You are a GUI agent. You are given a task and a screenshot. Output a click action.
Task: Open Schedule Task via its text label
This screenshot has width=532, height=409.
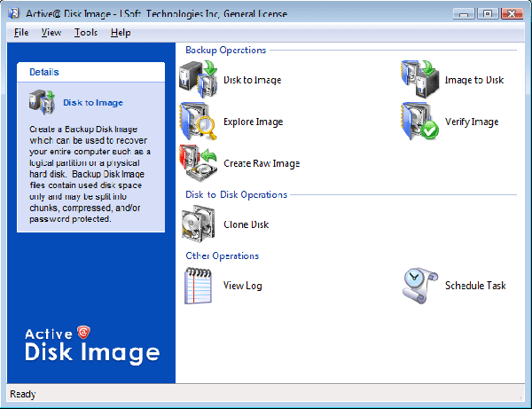475,286
